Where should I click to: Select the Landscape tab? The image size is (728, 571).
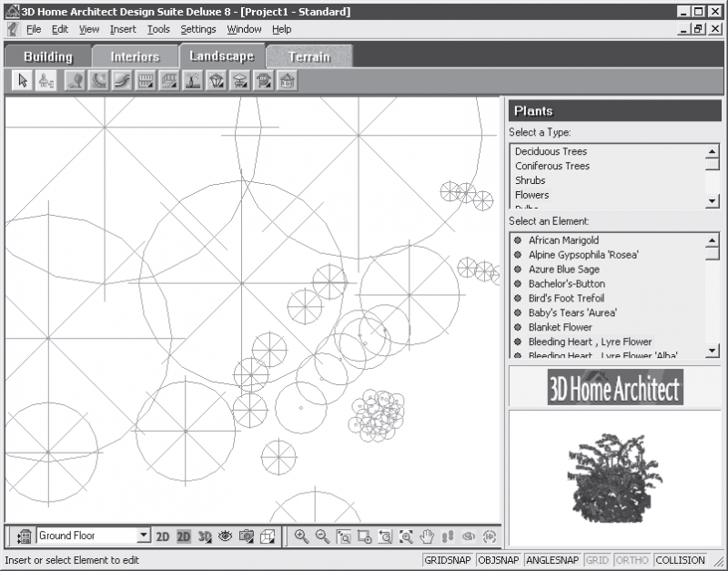click(222, 56)
